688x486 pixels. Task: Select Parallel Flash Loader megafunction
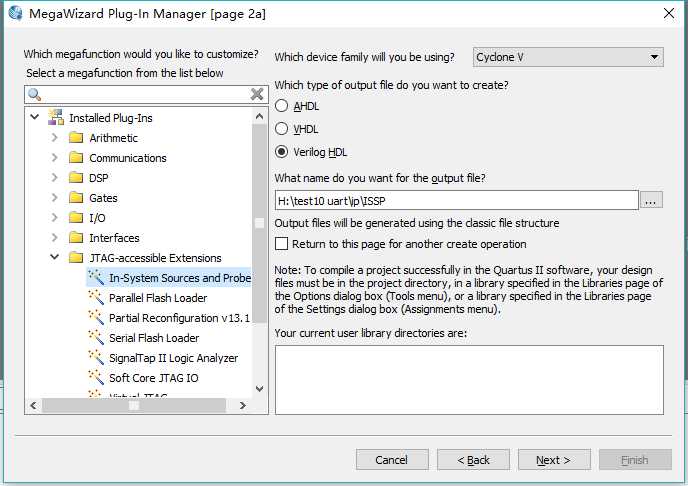[158, 298]
